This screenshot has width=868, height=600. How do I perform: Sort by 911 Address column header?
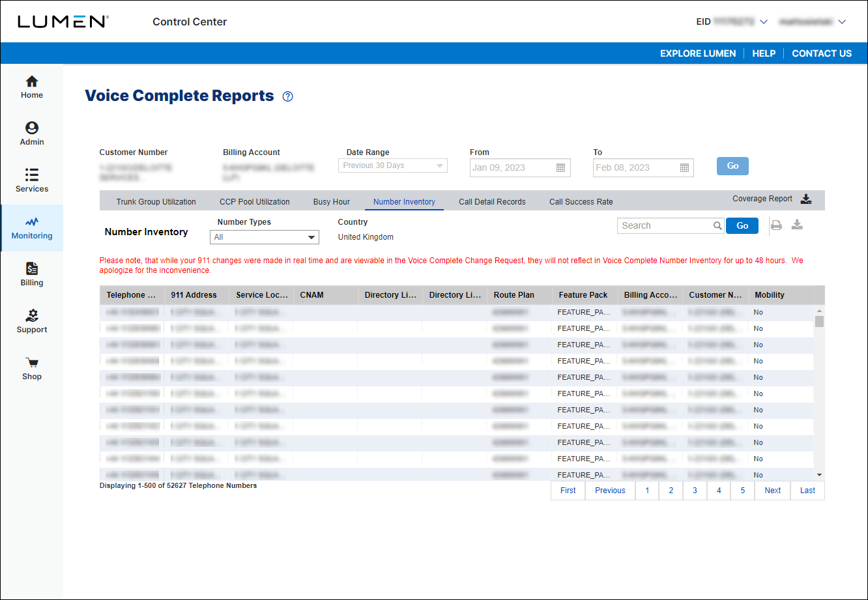coord(196,295)
